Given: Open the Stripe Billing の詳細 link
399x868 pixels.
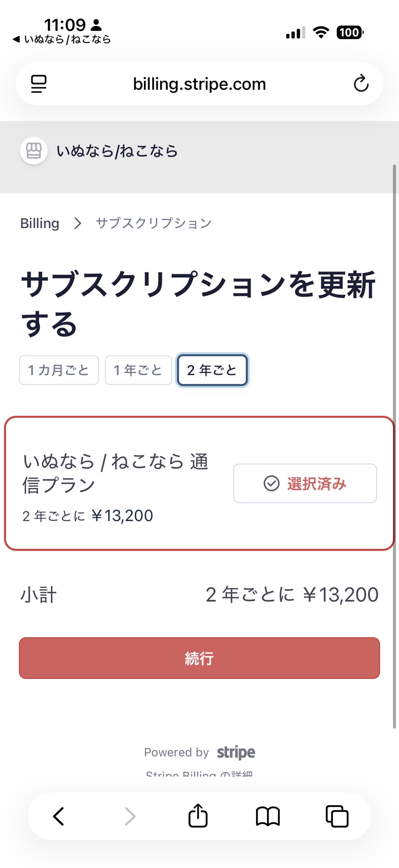Looking at the screenshot, I should coord(199,774).
